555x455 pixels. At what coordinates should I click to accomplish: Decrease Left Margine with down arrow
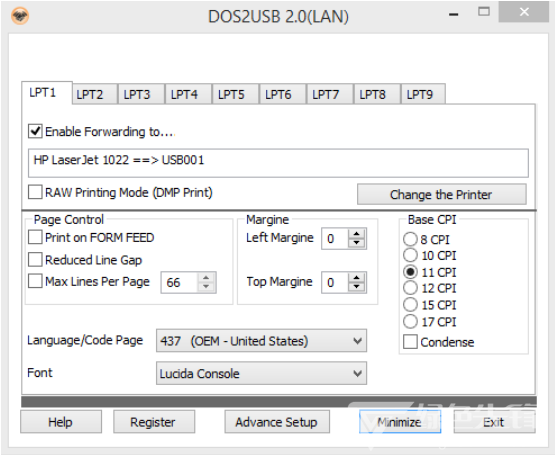[356, 243]
